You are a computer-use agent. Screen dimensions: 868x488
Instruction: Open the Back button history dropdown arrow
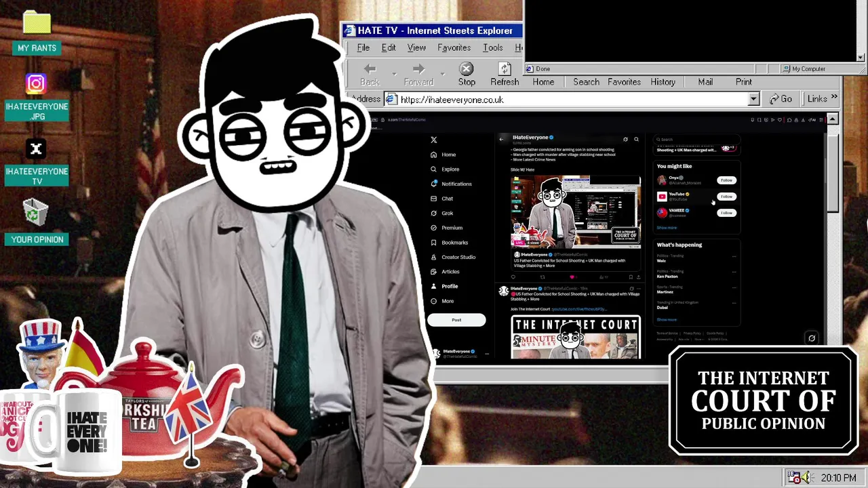point(393,73)
